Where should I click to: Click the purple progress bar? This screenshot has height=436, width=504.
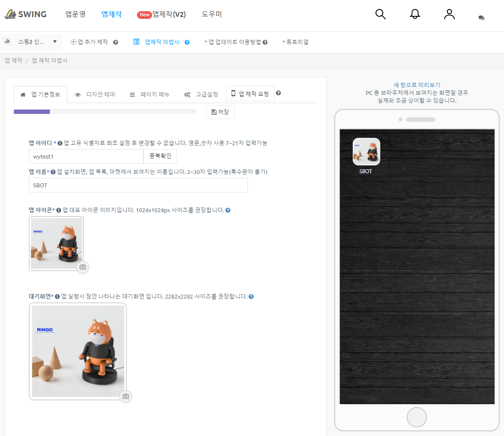coord(32,112)
